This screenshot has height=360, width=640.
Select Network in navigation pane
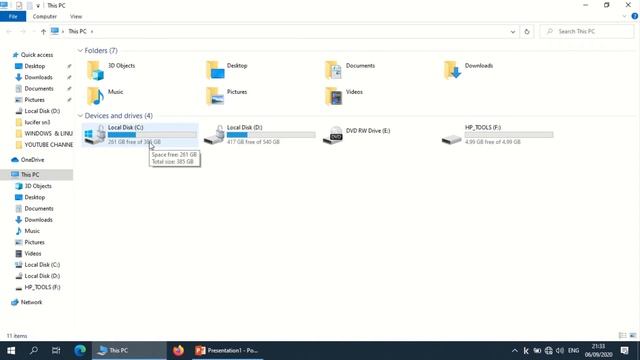(x=31, y=302)
